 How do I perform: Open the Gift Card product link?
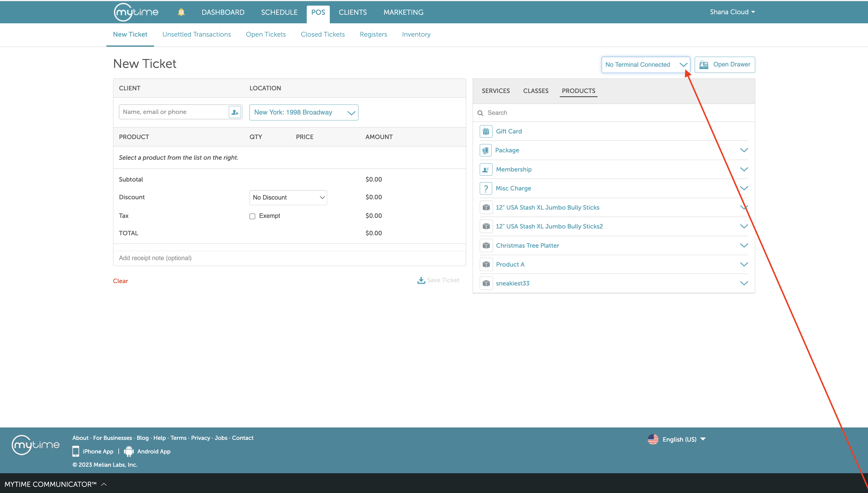coord(508,131)
